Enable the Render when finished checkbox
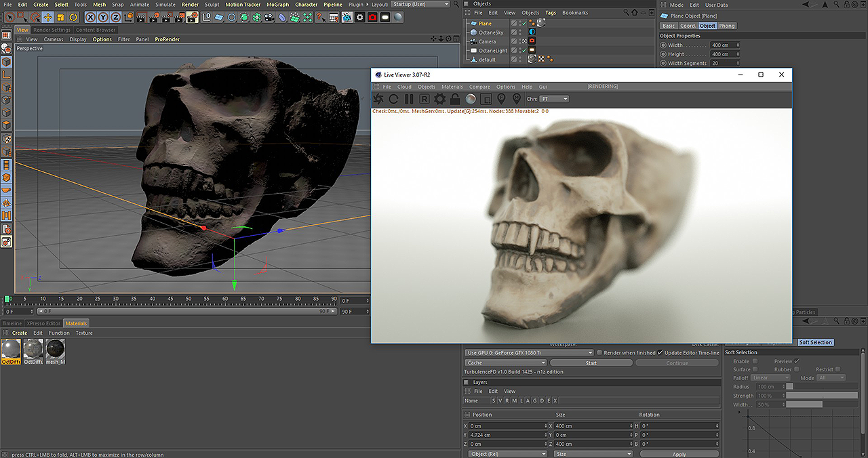Screen dimensions: 868x458 (599, 353)
